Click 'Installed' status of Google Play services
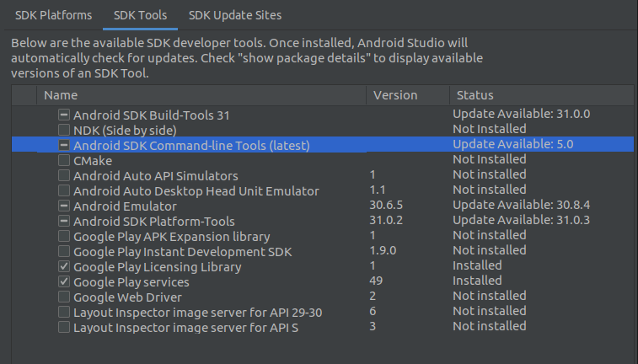Screen dimensions: 638x364 477,281
